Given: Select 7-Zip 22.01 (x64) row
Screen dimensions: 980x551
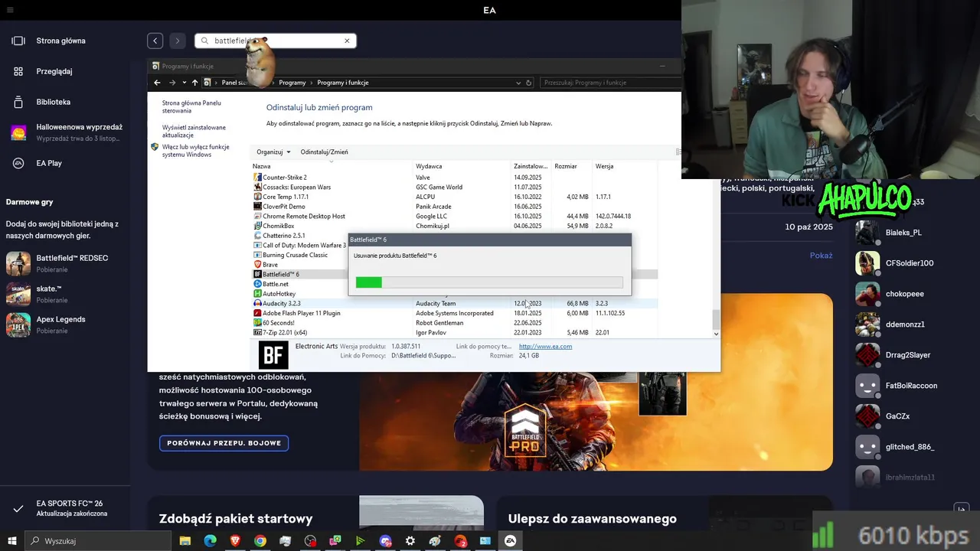Looking at the screenshot, I should (454, 333).
